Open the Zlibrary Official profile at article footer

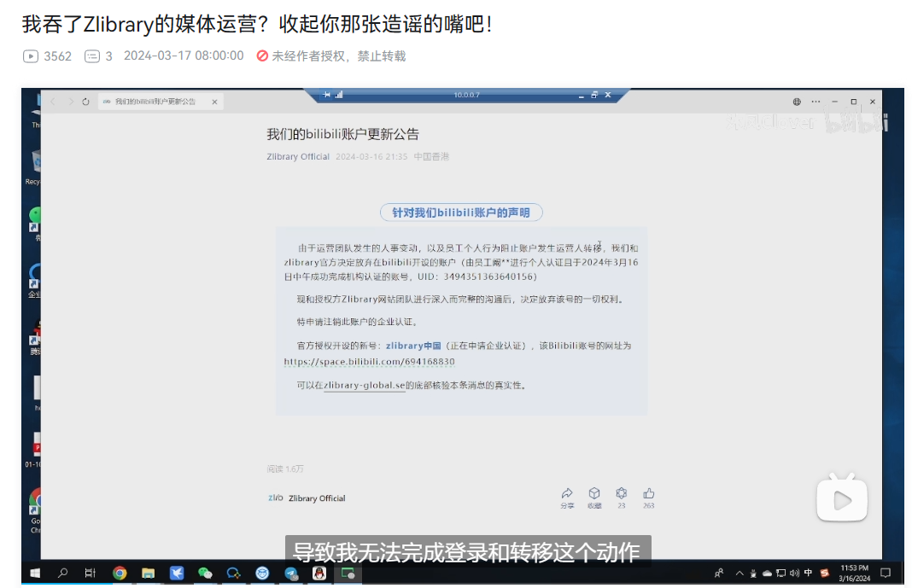307,498
